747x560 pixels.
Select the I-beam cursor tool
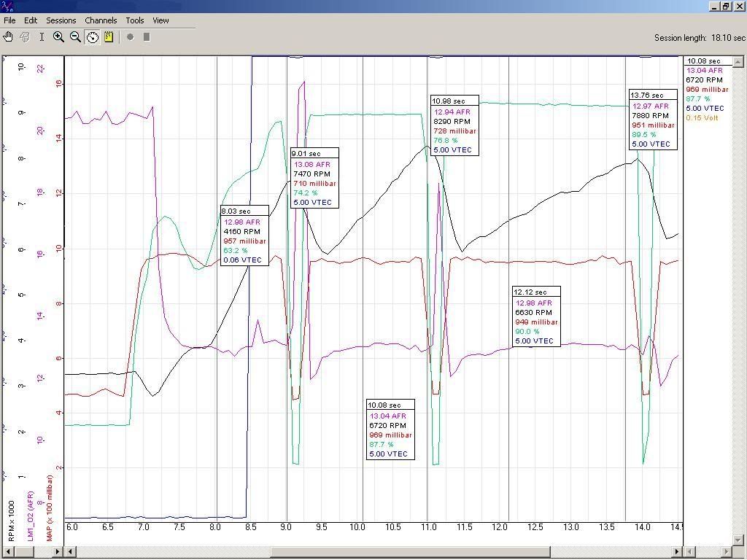(x=42, y=37)
